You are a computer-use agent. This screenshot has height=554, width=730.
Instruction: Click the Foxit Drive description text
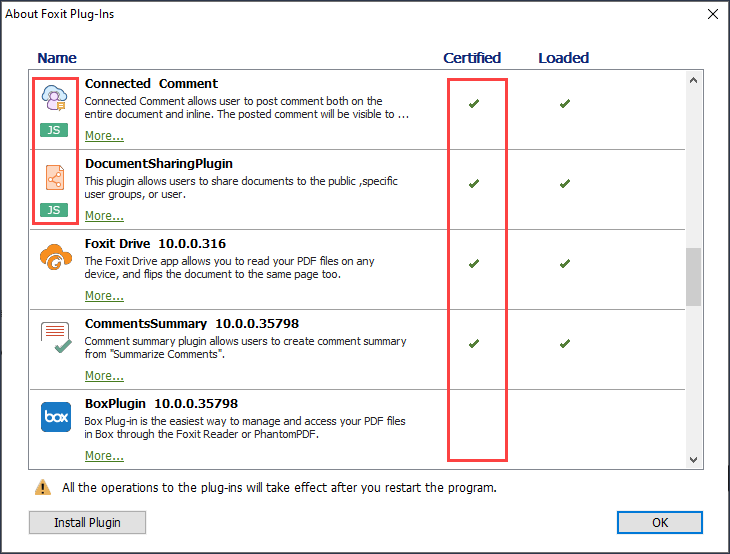pyautogui.click(x=230, y=268)
